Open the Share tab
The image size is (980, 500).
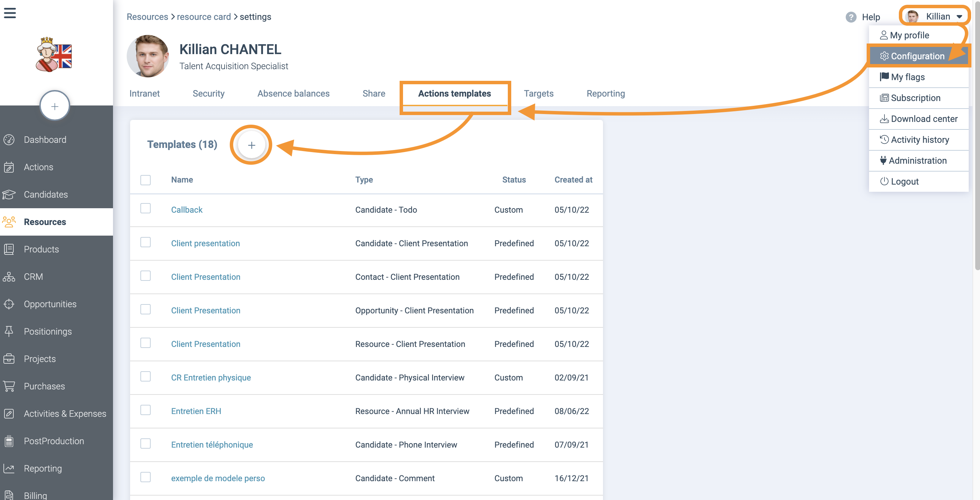374,93
